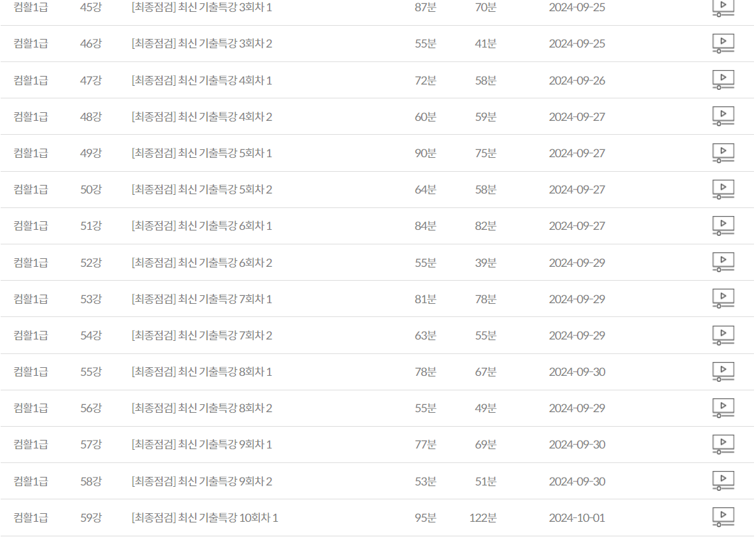The image size is (756, 539).
Task: Select the 122분 study time cell
Action: pos(482,518)
